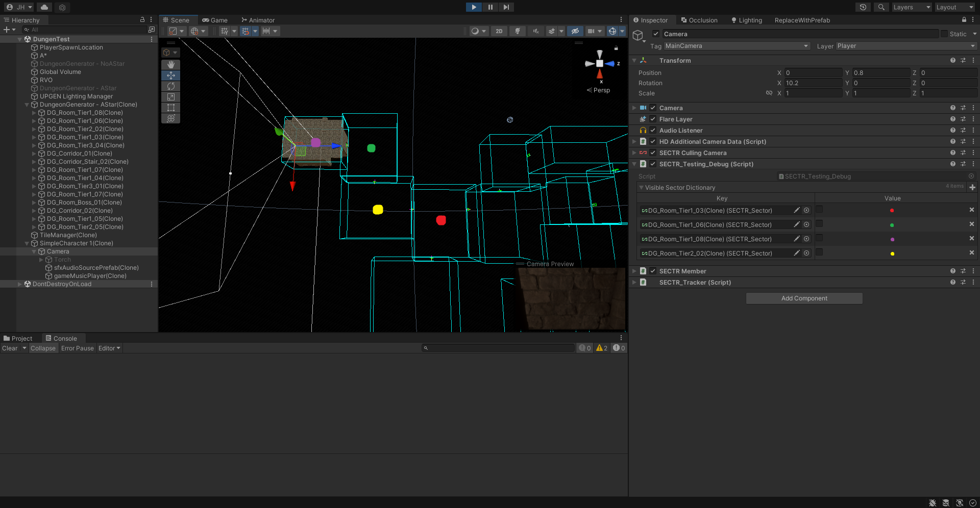Disable the SECTR Culling Camera component checkbox
Image resolution: width=980 pixels, height=508 pixels.
coord(653,153)
